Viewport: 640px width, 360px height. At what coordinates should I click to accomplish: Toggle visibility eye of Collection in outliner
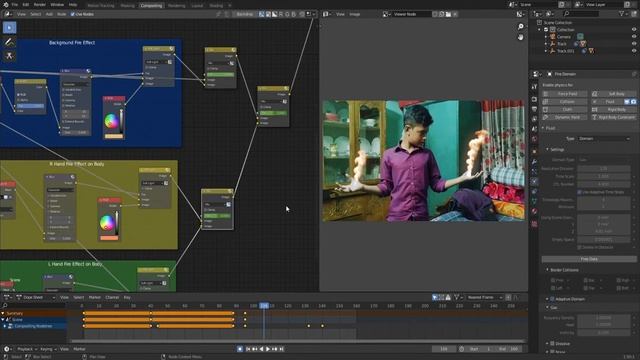coord(634,29)
